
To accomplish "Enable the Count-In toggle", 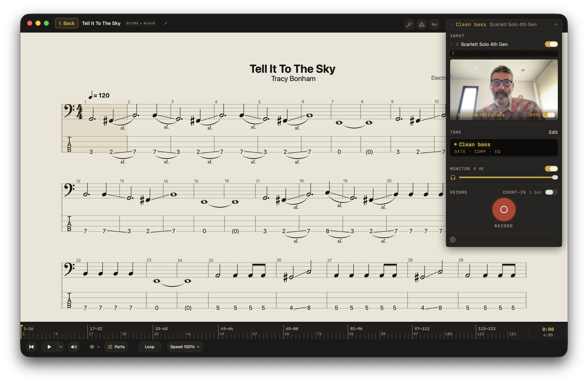I will point(551,192).
